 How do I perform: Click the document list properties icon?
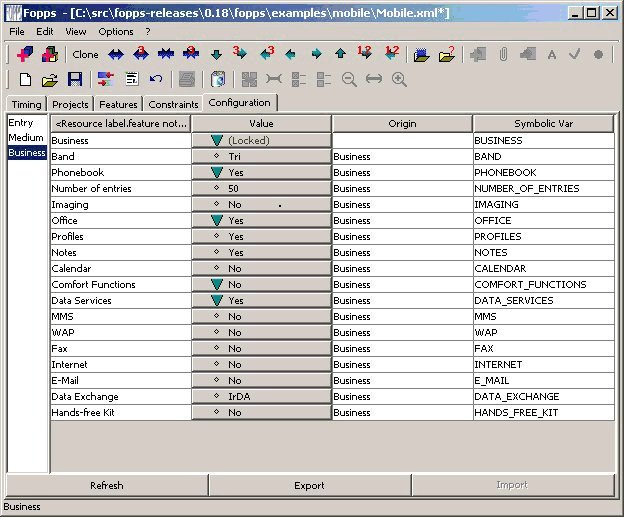pyautogui.click(x=132, y=79)
